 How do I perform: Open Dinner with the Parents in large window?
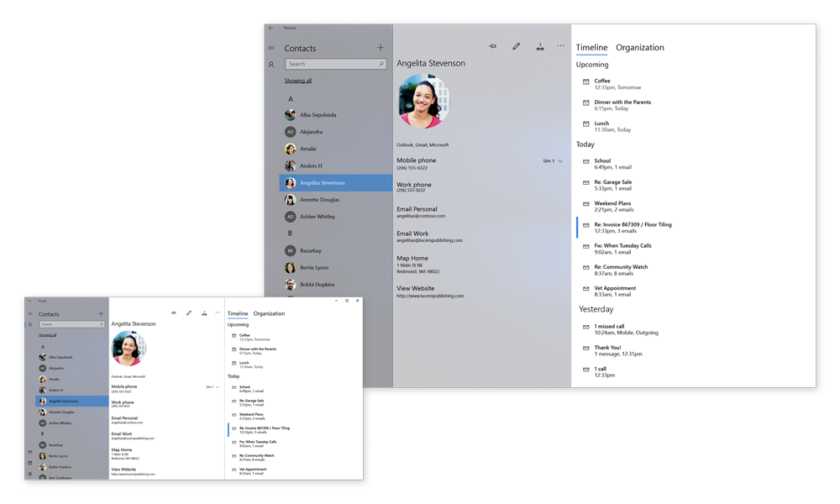click(622, 105)
